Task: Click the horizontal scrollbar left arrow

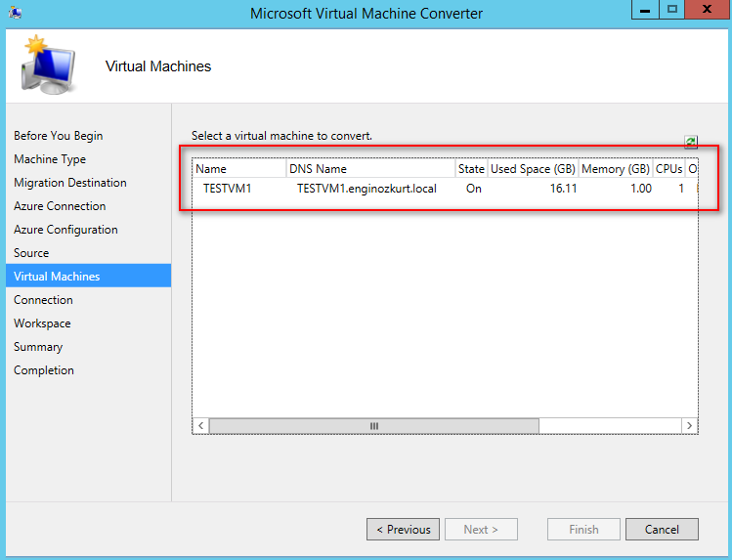Action: point(200,425)
